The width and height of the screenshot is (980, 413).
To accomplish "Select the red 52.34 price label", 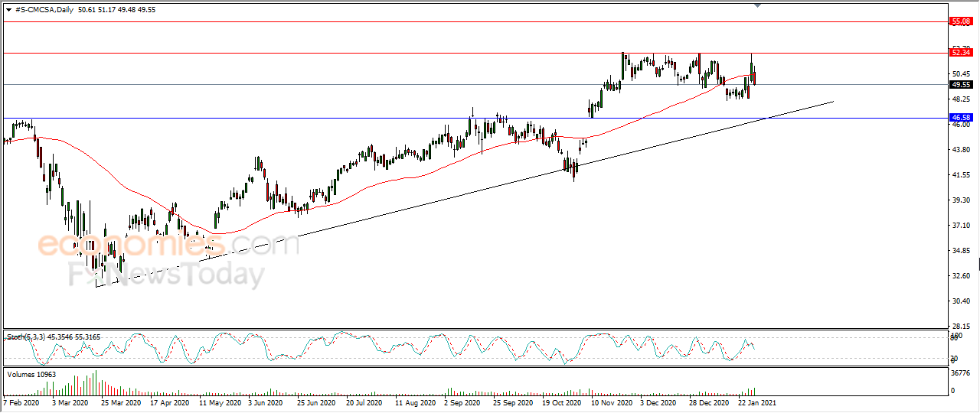I will tap(960, 53).
